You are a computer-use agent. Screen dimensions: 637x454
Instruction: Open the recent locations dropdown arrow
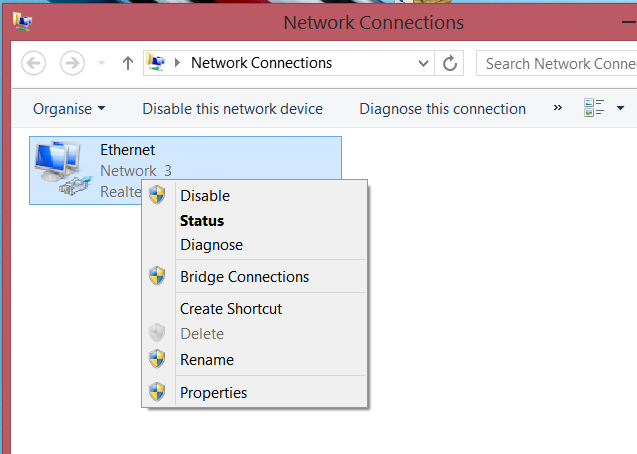[x=102, y=63]
